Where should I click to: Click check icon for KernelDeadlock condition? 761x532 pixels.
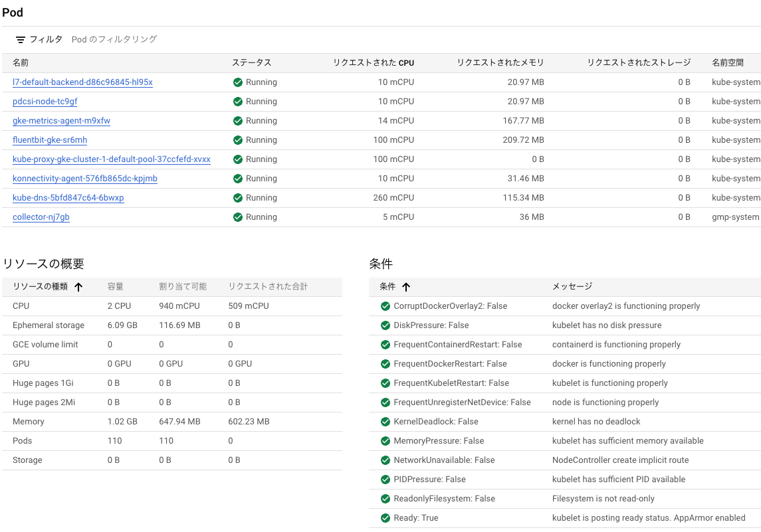pos(385,422)
